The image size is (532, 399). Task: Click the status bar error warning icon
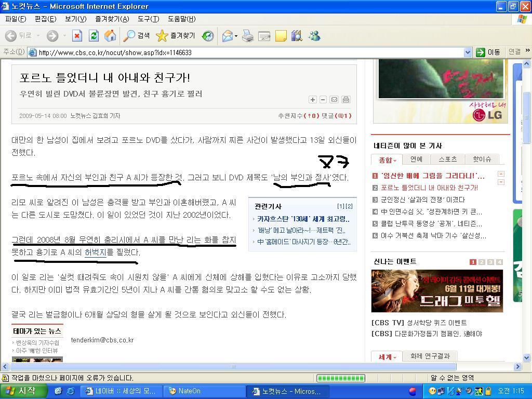[x=5, y=378]
